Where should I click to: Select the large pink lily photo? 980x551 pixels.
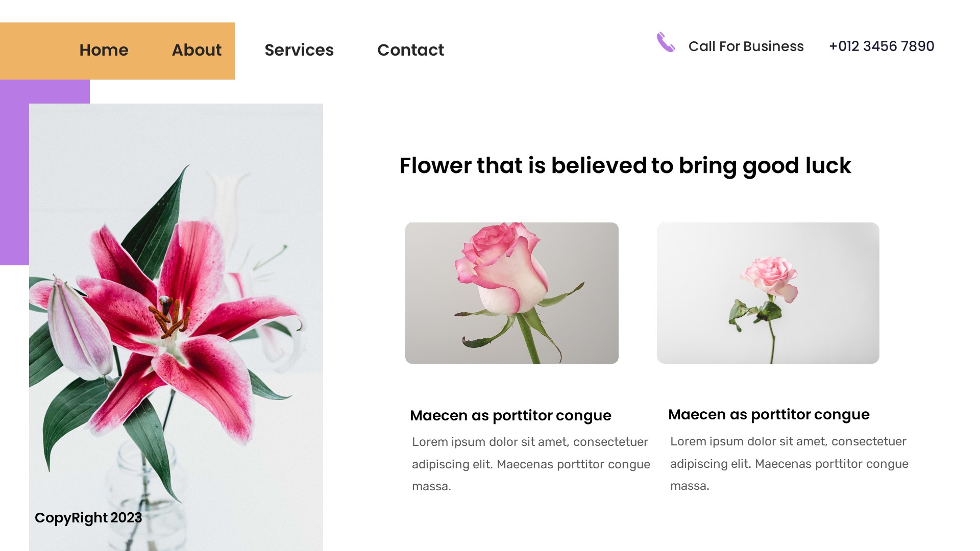(x=176, y=327)
